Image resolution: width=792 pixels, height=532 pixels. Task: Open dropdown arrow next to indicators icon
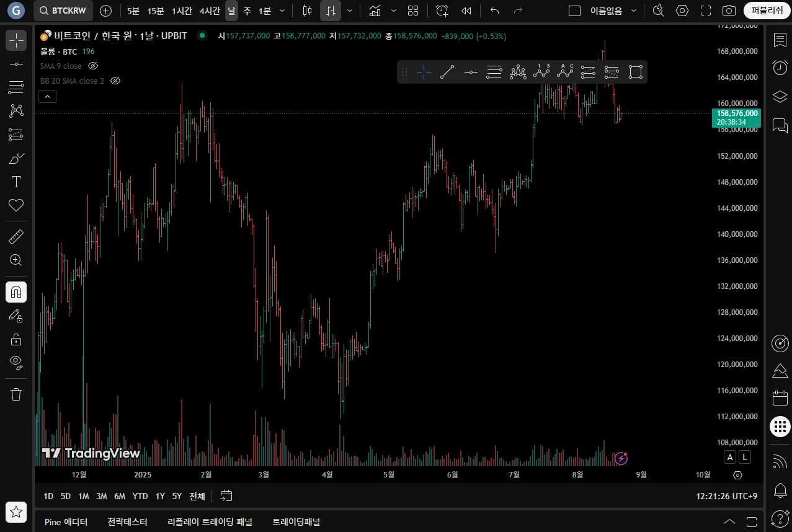coord(393,11)
